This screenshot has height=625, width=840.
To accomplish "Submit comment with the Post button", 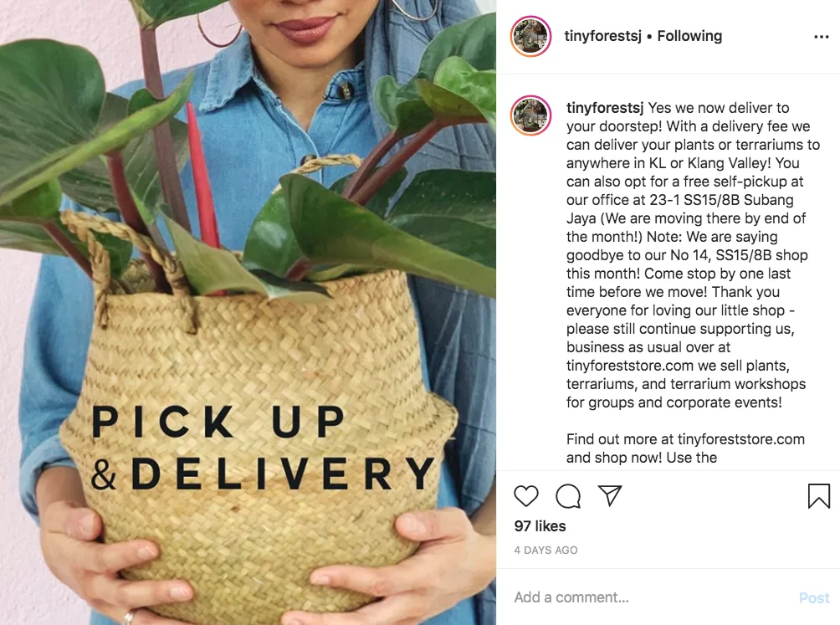I will pyautogui.click(x=814, y=597).
